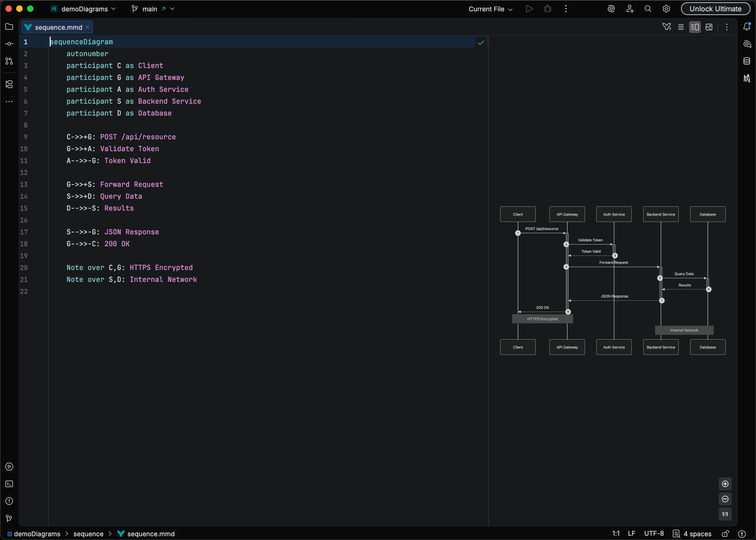Switch to preview-only view mode
Image resolution: width=756 pixels, height=540 pixels.
click(709, 27)
